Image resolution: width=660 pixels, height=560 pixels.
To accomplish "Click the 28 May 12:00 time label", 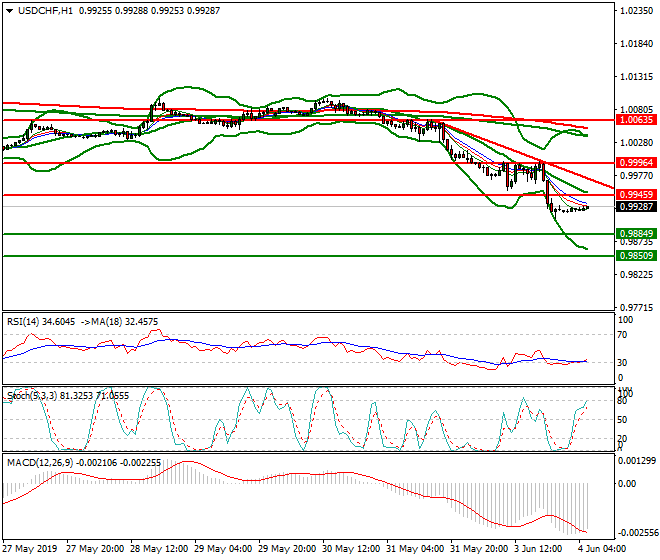I will [159, 549].
